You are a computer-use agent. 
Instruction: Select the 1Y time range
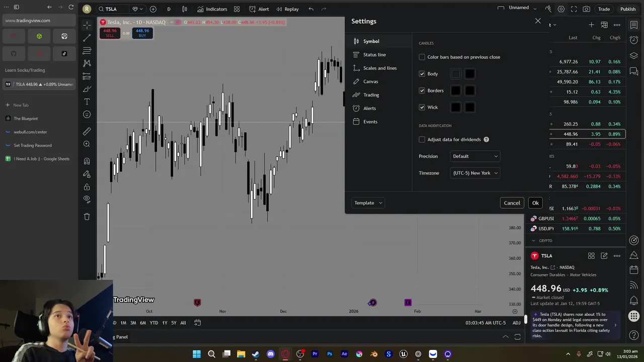click(x=165, y=323)
